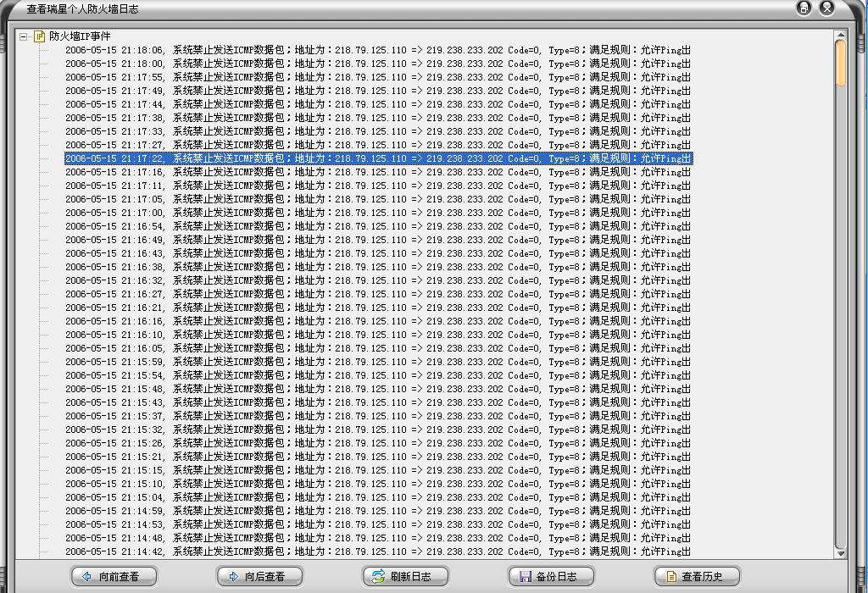The height and width of the screenshot is (593, 868).
Task: Collapse the 防火墙IP事件 tree node
Action: (23, 37)
